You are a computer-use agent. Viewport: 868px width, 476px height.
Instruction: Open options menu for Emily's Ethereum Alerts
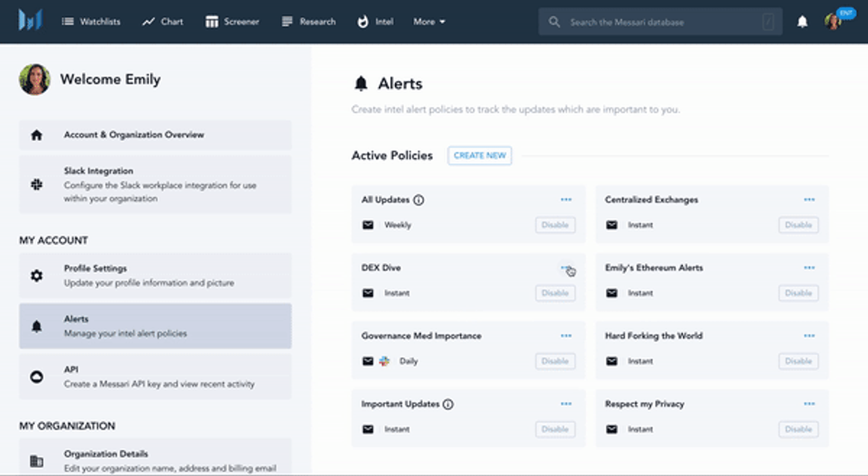(x=809, y=268)
